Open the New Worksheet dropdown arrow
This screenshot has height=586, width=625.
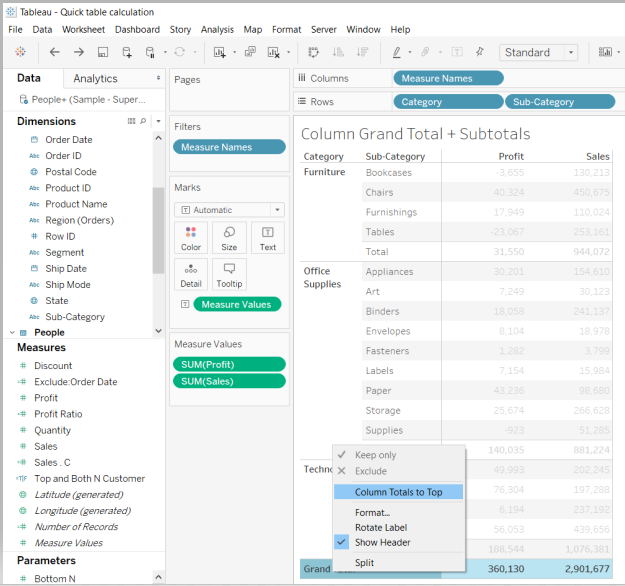(x=234, y=52)
